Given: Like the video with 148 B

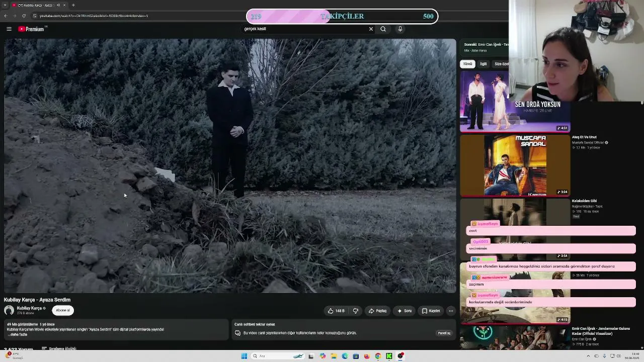Looking at the screenshot, I should point(336,311).
